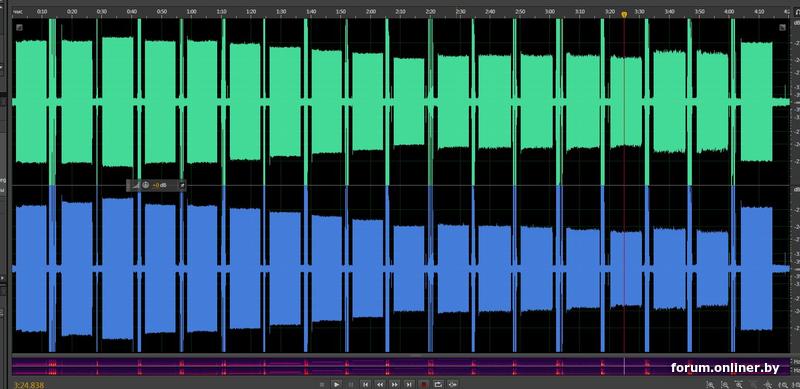Viewport: 800px width, 389px height.
Task: Click the +0 dB gain value in HUD
Action: pyautogui.click(x=159, y=185)
